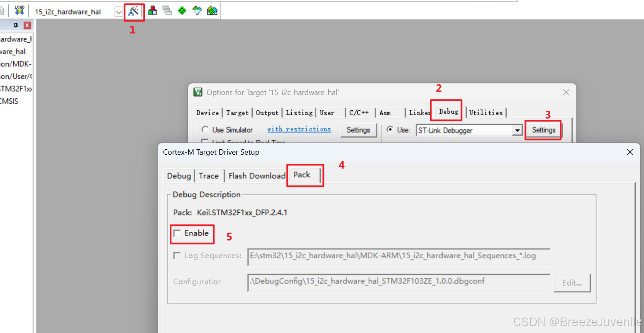Select the Debug tab in Options dialog

449,112
